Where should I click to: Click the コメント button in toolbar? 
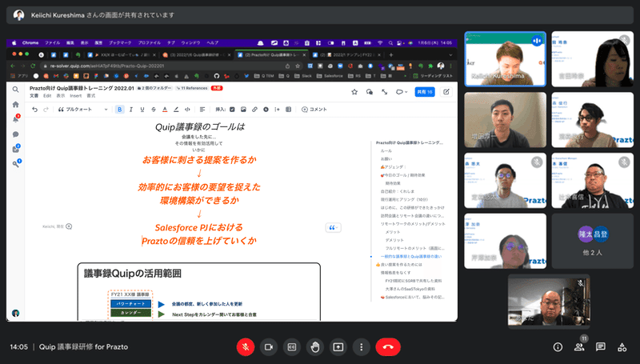point(314,110)
